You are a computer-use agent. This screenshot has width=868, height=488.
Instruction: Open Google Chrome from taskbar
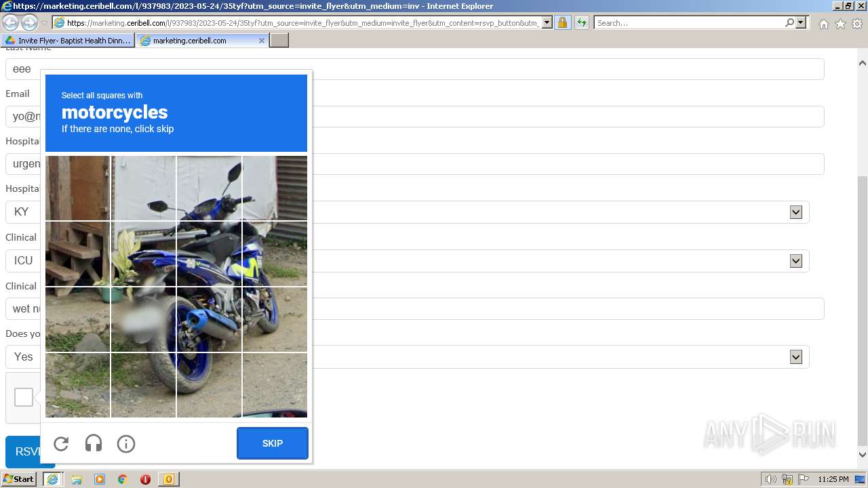[x=123, y=479]
